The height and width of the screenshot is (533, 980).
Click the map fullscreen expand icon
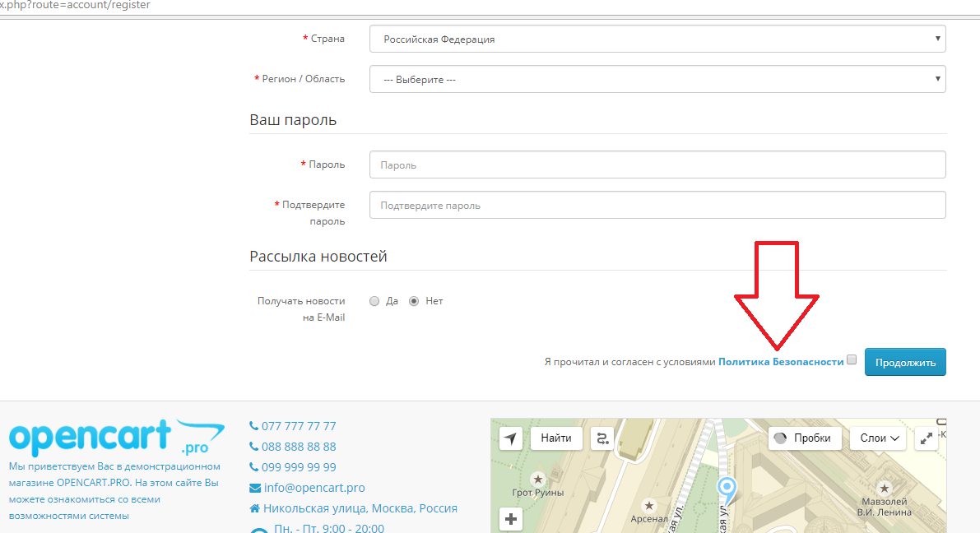(927, 438)
